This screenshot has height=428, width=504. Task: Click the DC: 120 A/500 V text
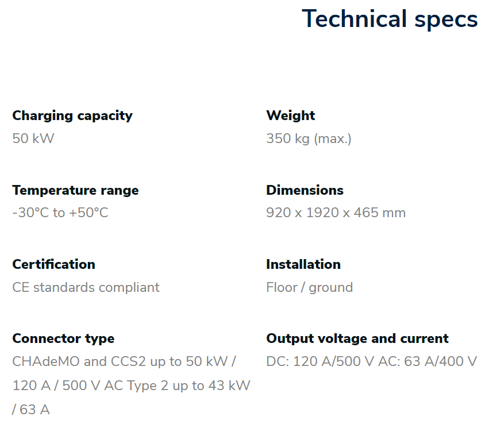pyautogui.click(x=320, y=361)
